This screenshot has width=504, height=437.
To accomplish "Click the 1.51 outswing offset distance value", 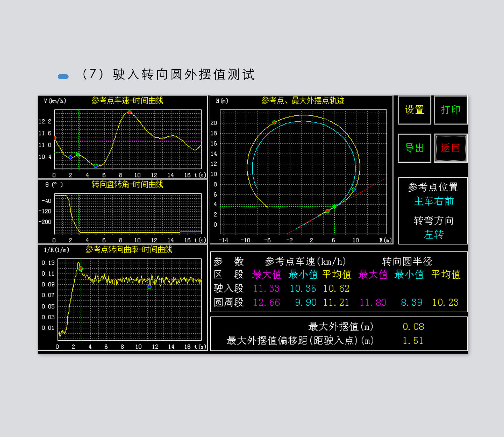I will pos(413,341).
